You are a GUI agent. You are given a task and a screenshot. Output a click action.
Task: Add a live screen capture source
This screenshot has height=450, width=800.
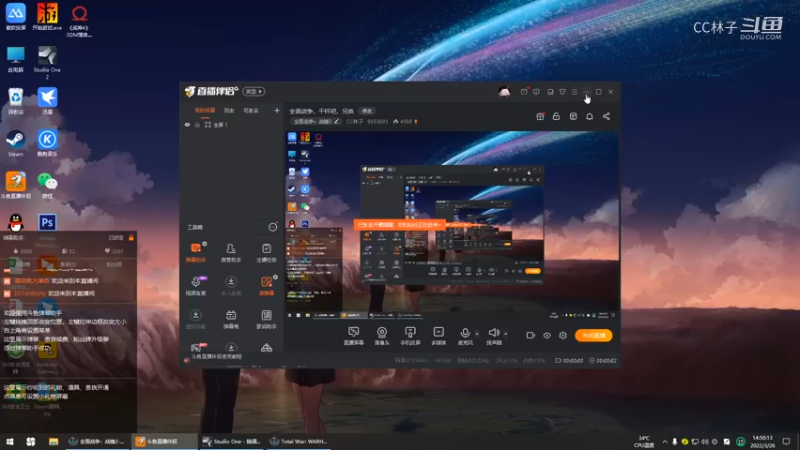353,335
